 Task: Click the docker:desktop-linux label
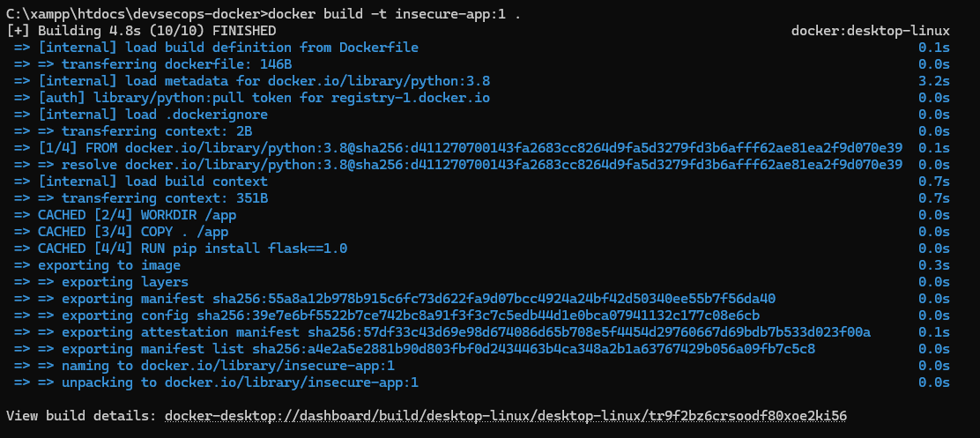(870, 30)
